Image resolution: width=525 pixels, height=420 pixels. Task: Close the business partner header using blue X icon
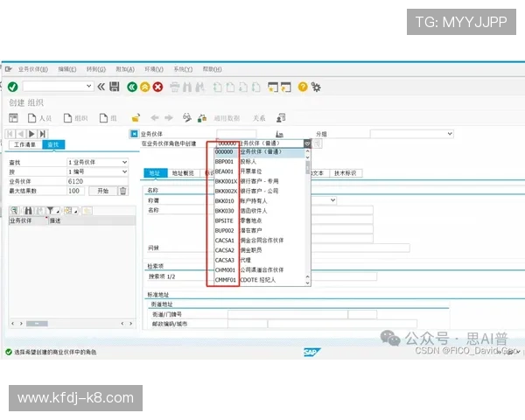point(134,134)
